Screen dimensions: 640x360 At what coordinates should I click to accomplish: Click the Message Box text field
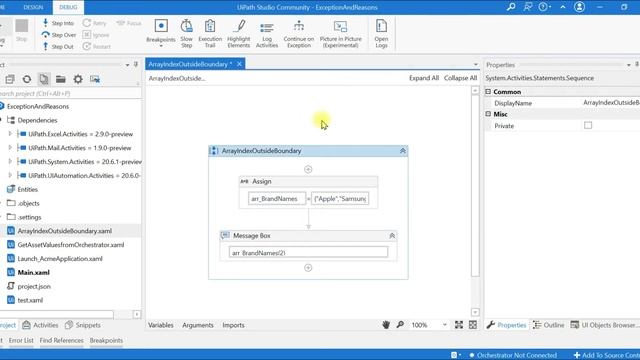[308, 253]
